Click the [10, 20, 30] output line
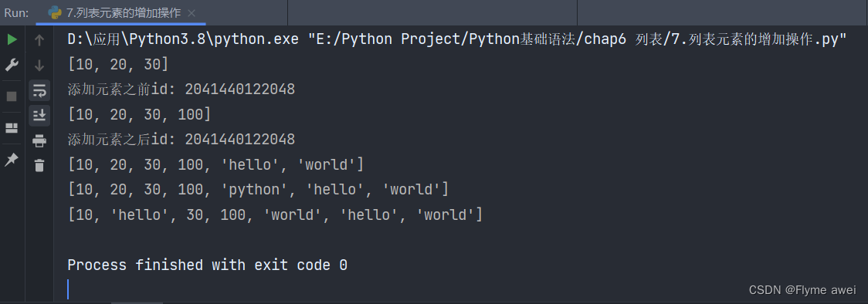 (x=118, y=65)
